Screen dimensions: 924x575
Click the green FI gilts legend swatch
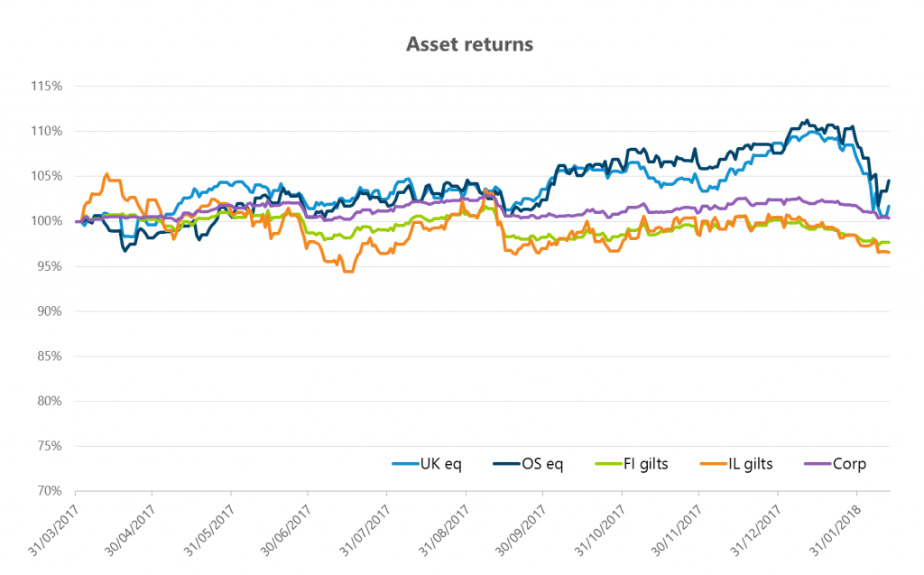pos(608,465)
